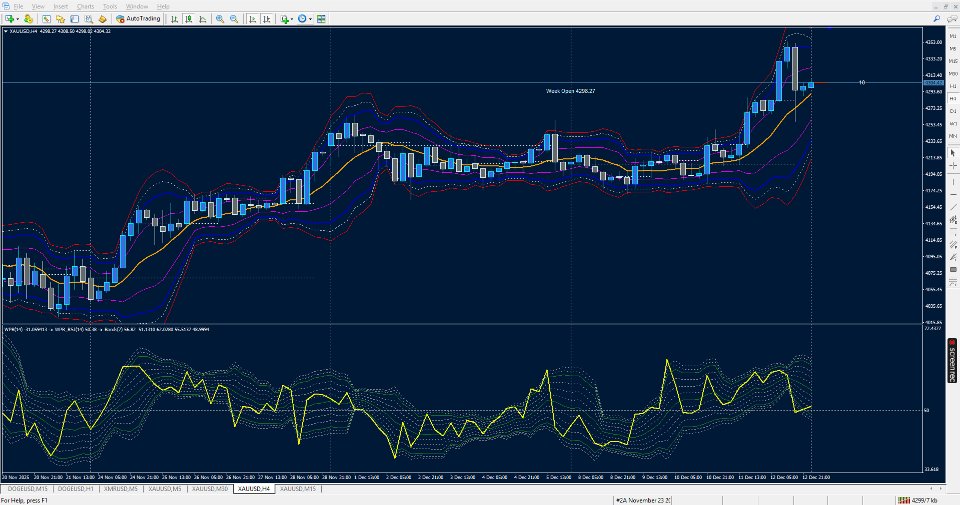This screenshot has width=960, height=505.
Task: Expand the Periods dropdown arrow
Action: coord(310,19)
